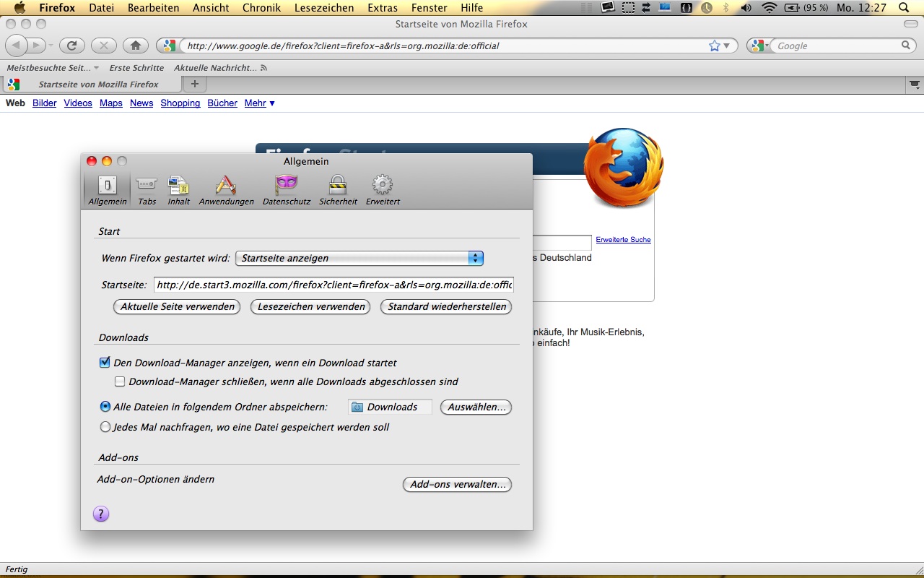Bookmark this page with the star icon
924x578 pixels.
715,46
